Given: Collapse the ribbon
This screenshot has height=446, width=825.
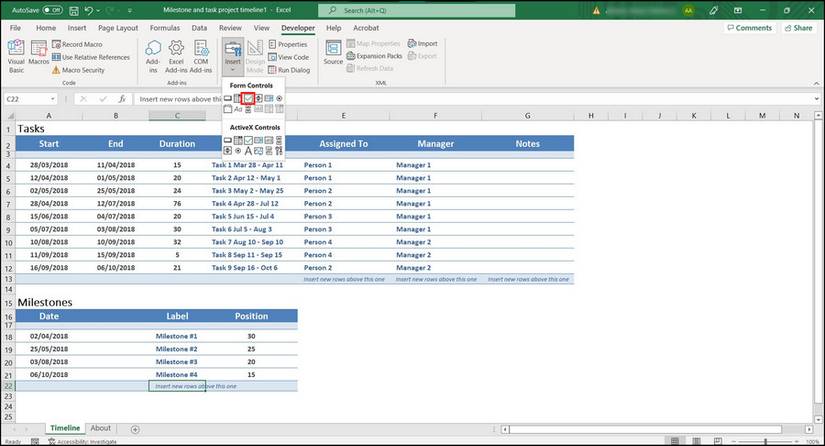Looking at the screenshot, I should [816, 83].
